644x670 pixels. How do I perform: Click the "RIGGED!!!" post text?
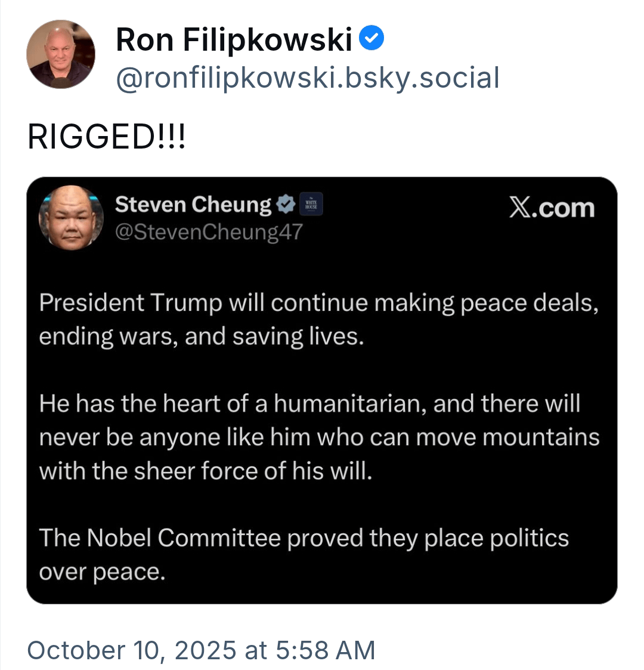[x=107, y=137]
